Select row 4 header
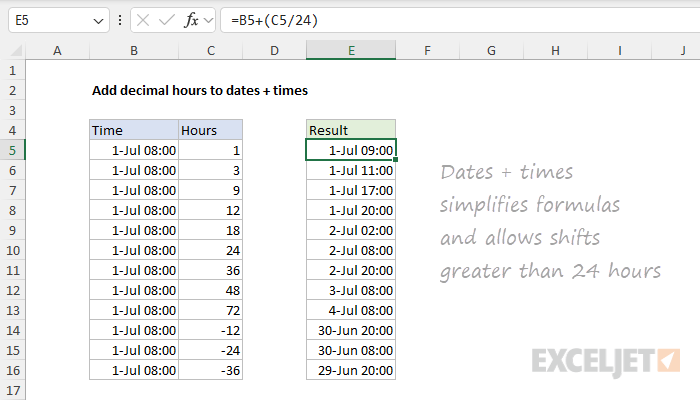Screen dimensions: 700x400 [12, 130]
